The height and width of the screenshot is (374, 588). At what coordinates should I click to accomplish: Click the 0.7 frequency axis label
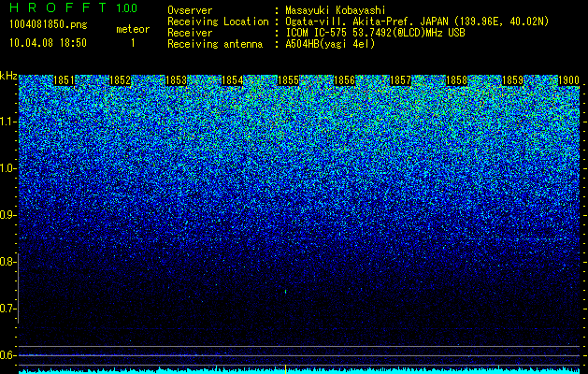click(x=7, y=309)
